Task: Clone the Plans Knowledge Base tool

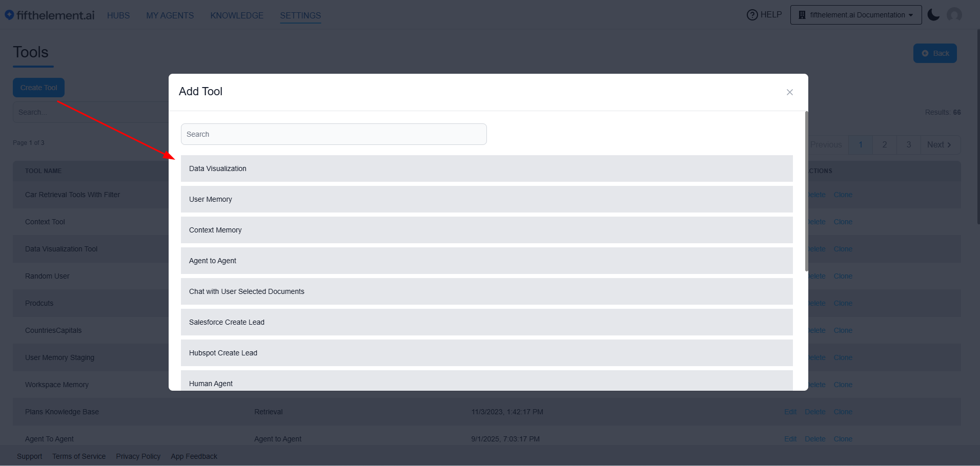Action: (x=843, y=412)
